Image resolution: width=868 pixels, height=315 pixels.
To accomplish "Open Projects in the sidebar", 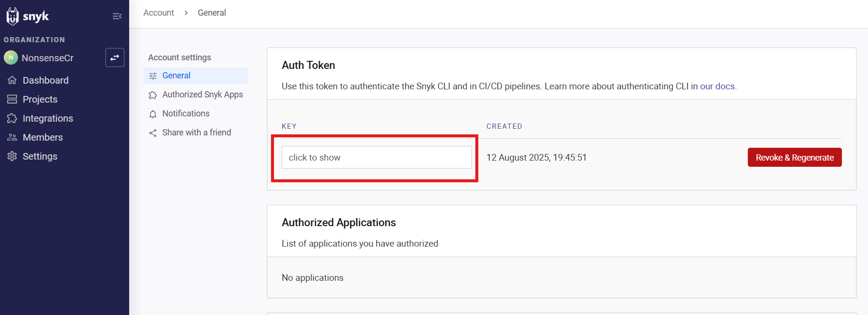I will tap(40, 99).
